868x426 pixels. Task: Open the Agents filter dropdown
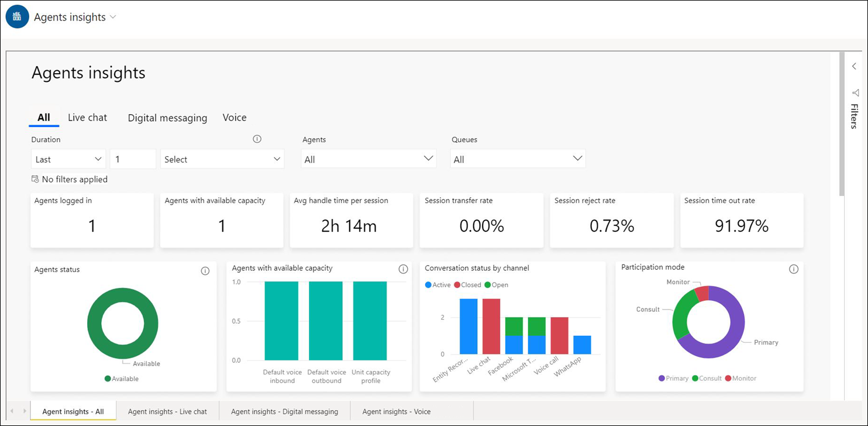click(x=368, y=159)
